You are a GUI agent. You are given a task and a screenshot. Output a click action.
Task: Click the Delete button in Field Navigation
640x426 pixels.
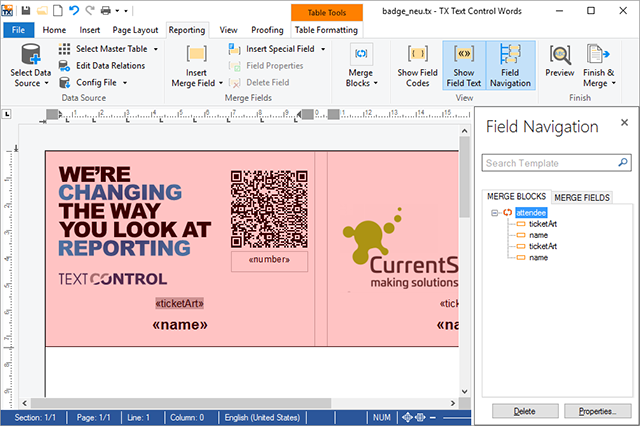click(x=525, y=411)
